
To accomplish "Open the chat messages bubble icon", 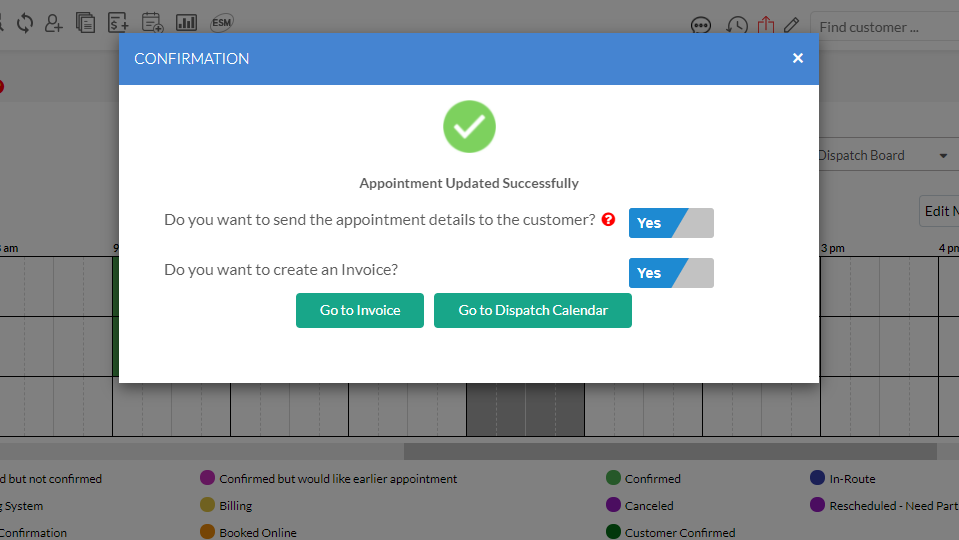I will click(701, 26).
